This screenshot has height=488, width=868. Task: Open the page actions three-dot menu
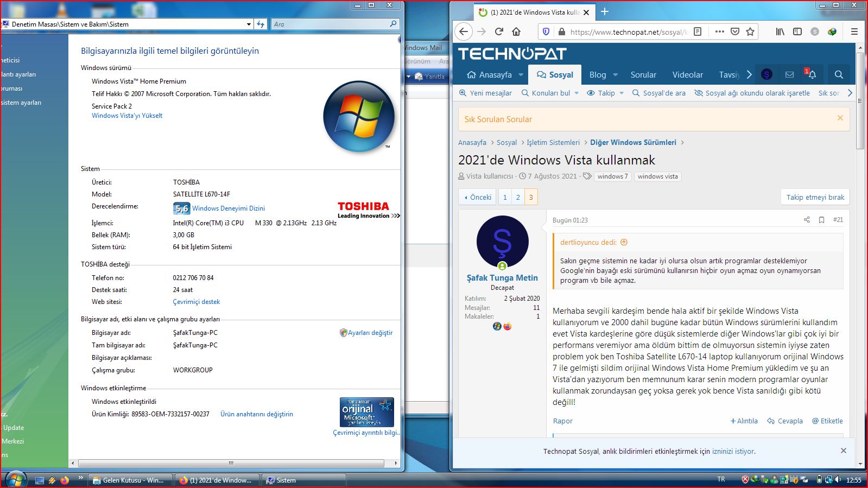(x=719, y=31)
